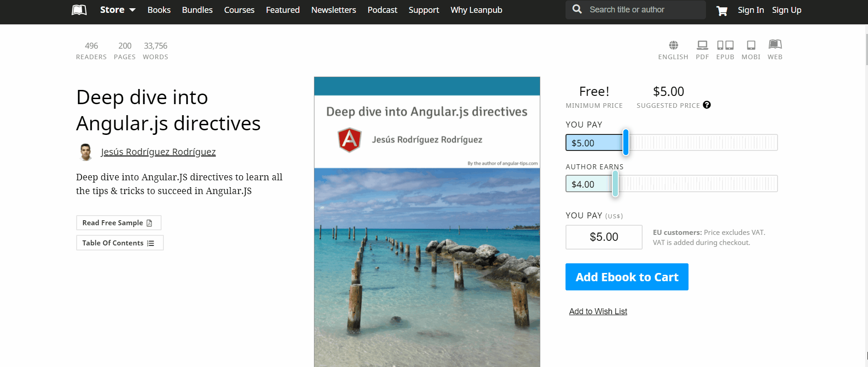Open Table Of Contents
The width and height of the screenshot is (868, 367).
click(x=119, y=243)
